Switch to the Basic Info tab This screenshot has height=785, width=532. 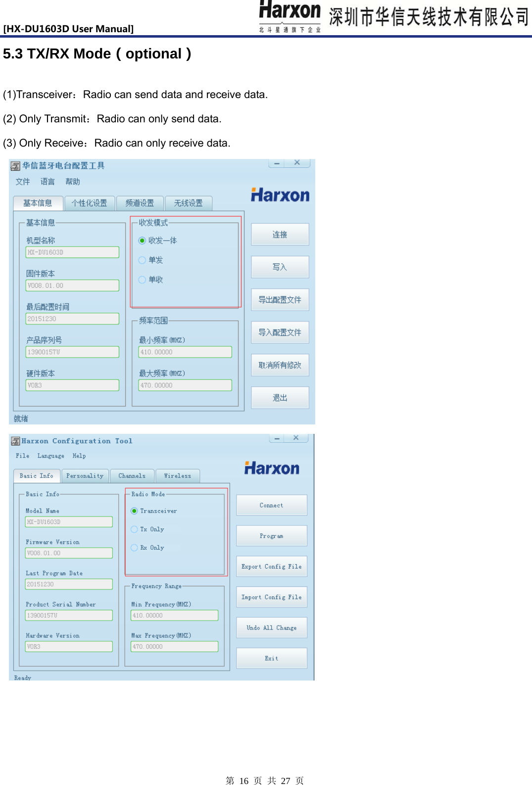[37, 476]
